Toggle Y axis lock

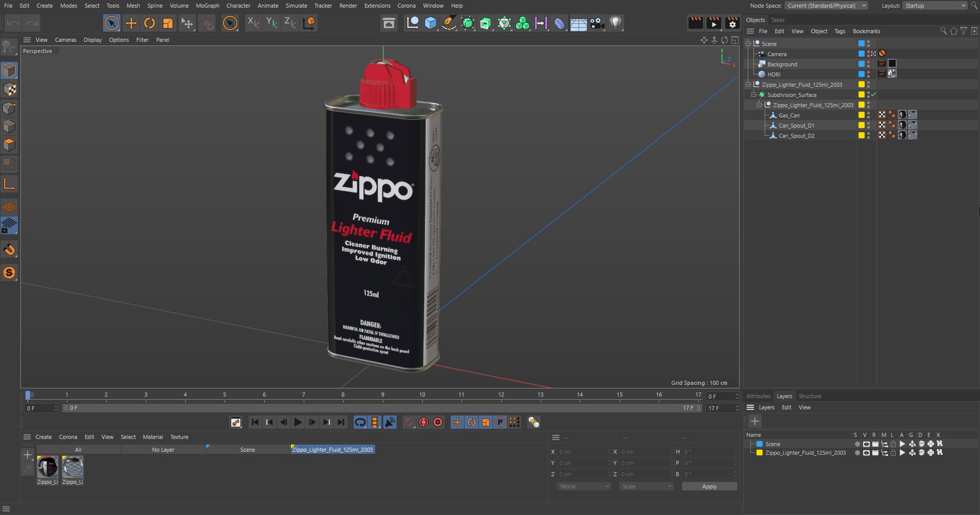(x=272, y=22)
